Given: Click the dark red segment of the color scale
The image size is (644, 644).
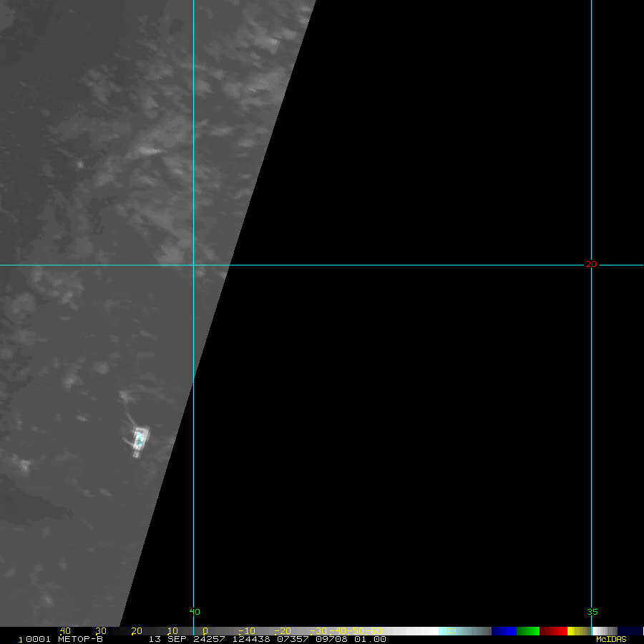Looking at the screenshot, I should tap(553, 631).
